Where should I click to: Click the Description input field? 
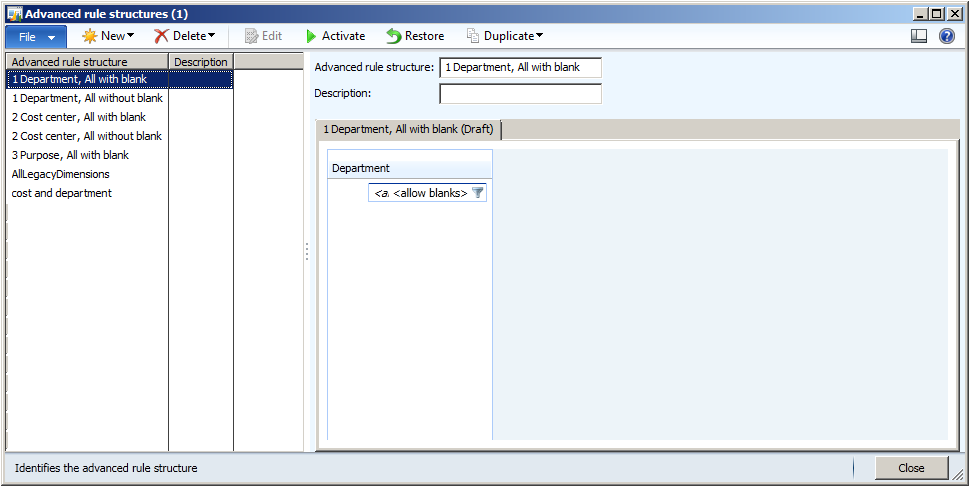520,94
